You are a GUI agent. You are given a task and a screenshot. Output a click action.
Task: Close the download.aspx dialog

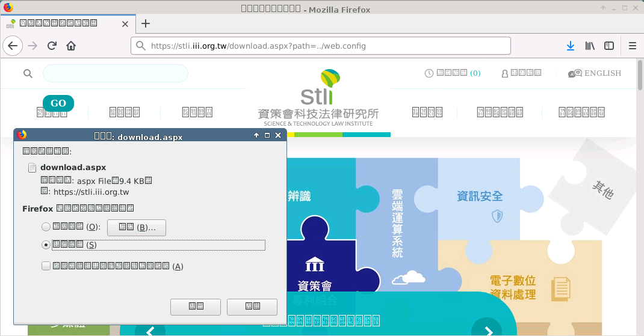[x=278, y=135]
